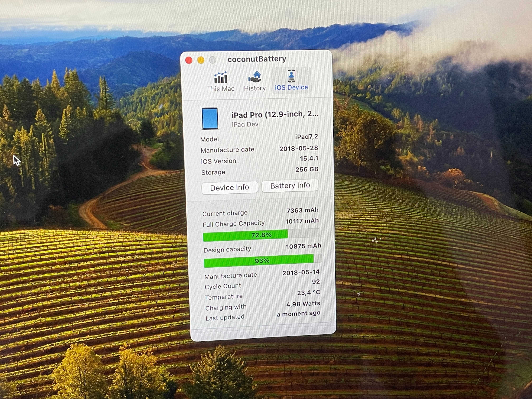This screenshot has width=532, height=399.
Task: Click the iOS Version label
Action: [218, 161]
